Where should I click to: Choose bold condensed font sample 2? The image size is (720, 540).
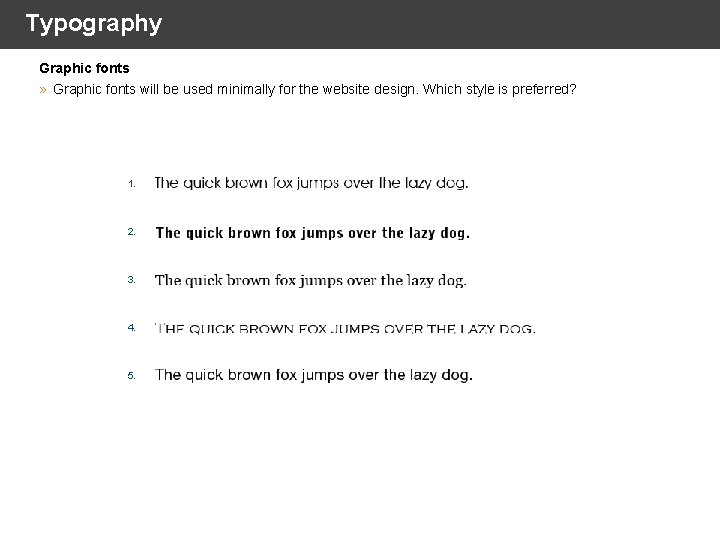[313, 233]
